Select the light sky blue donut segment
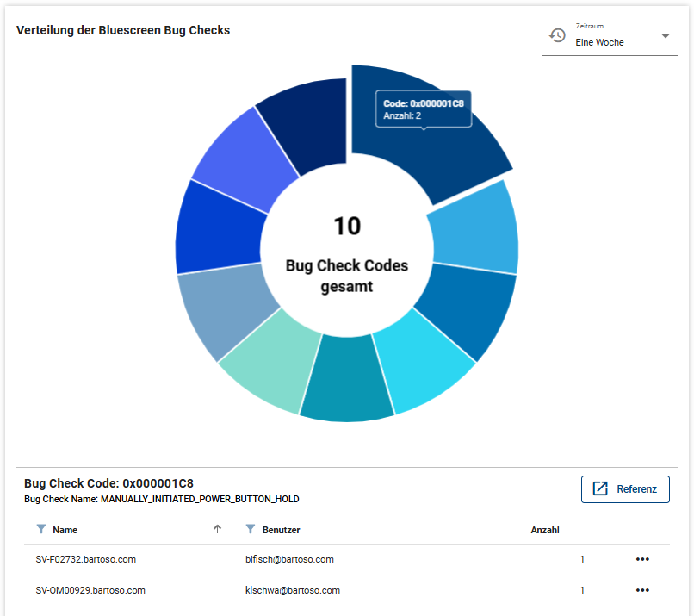The height and width of the screenshot is (616, 694). coord(475,230)
